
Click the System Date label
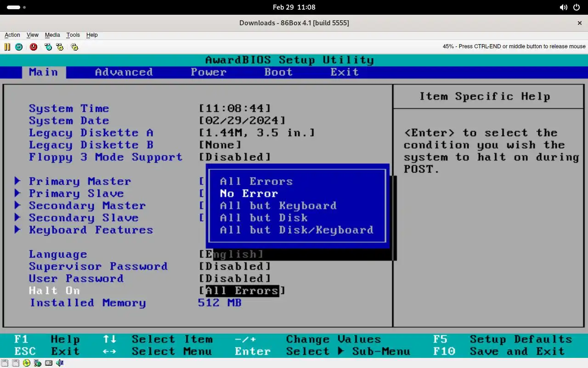point(69,121)
